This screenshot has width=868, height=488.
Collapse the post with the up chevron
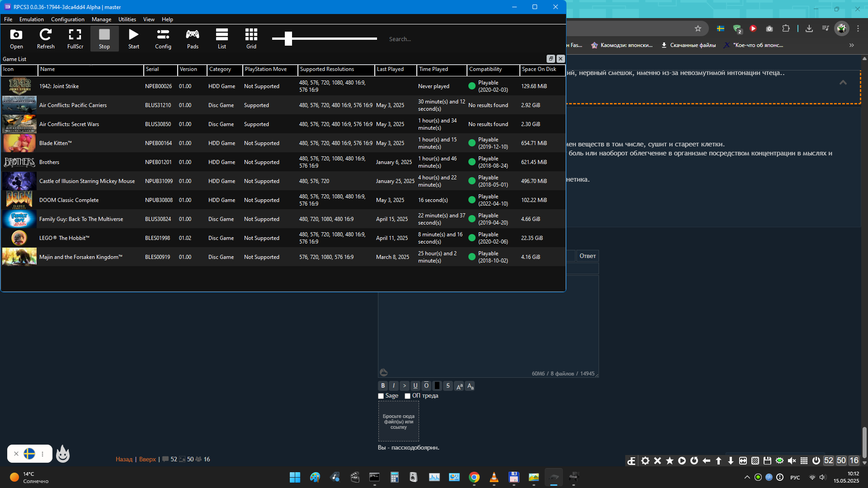[843, 82]
